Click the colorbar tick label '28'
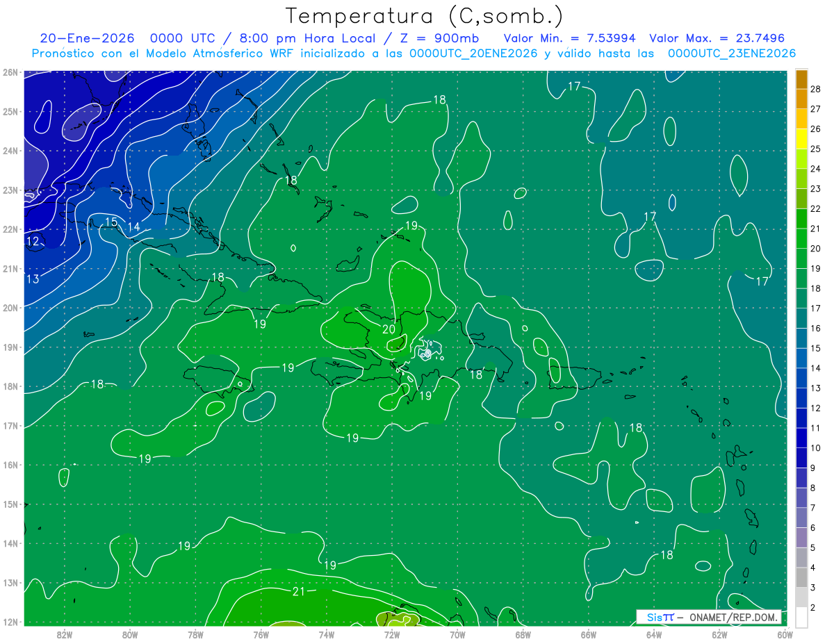The image size is (834, 644). [815, 89]
